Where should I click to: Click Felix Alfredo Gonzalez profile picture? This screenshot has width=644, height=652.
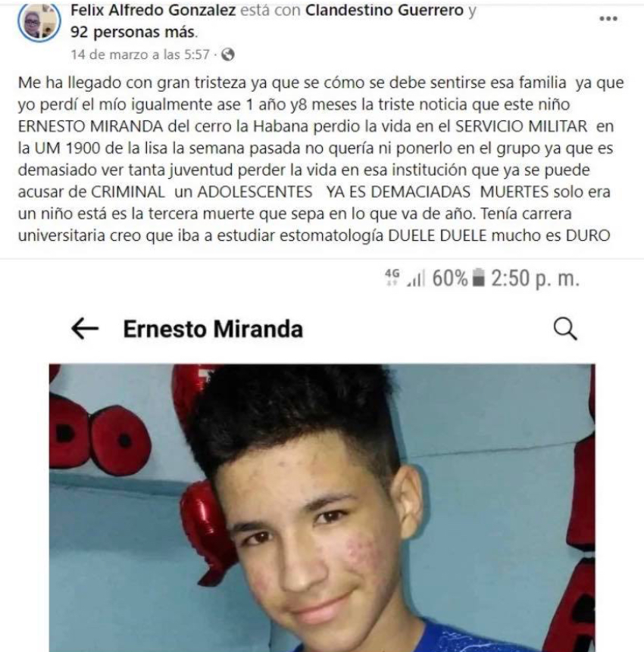point(39,22)
